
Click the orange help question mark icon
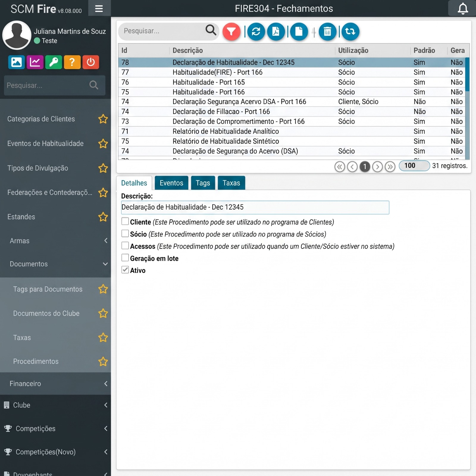click(72, 62)
